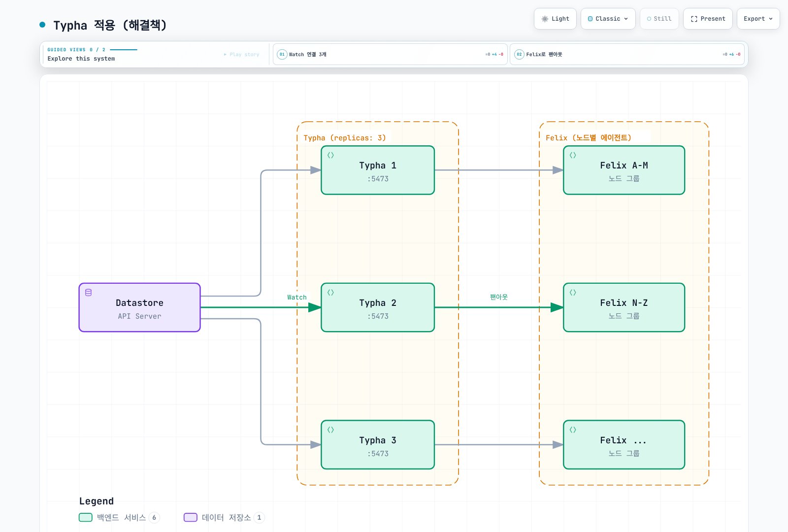
Task: Click the purple 데이터 저장소 legend swatch
Action: click(x=191, y=517)
